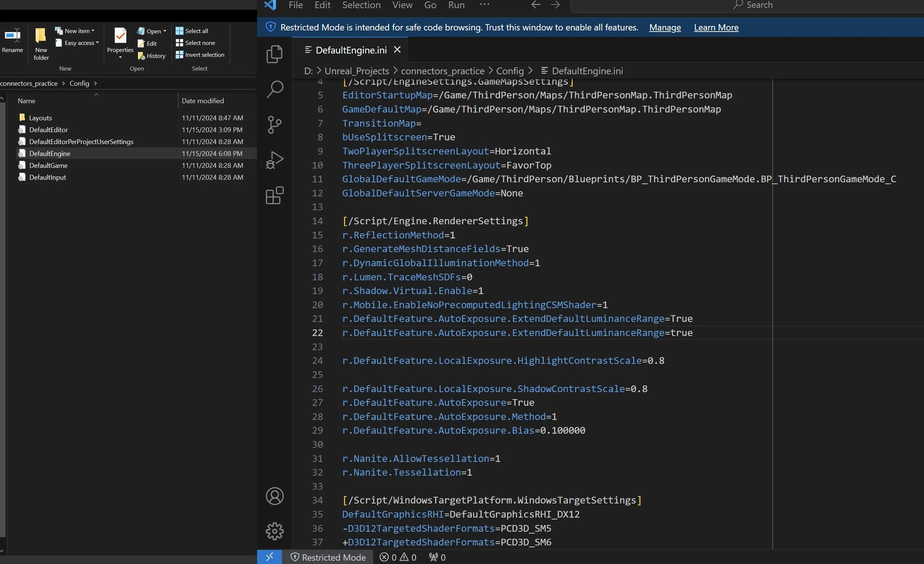
Task: Open the Search view in the activity bar
Action: 274,89
